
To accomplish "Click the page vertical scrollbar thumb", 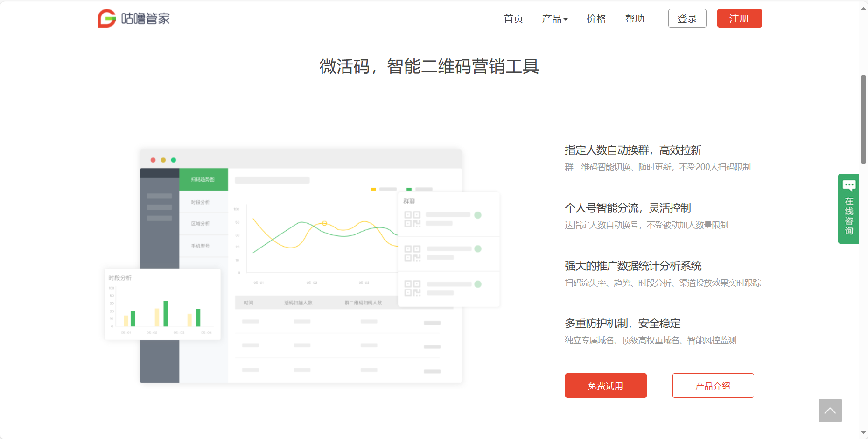I will pyautogui.click(x=863, y=119).
